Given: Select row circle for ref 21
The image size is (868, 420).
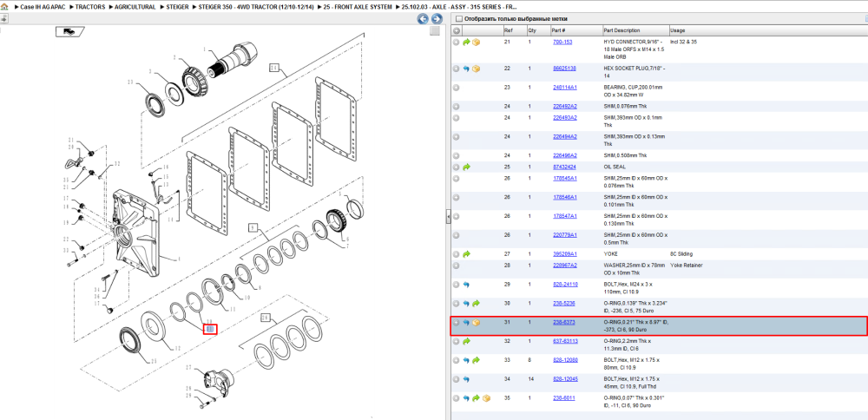Looking at the screenshot, I should [x=457, y=42].
